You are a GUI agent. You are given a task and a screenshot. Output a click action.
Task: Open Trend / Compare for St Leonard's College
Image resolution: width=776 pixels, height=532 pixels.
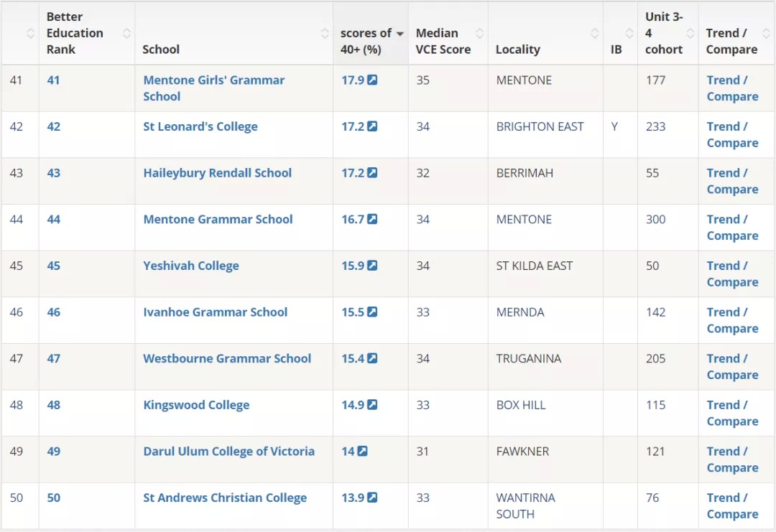tap(732, 134)
